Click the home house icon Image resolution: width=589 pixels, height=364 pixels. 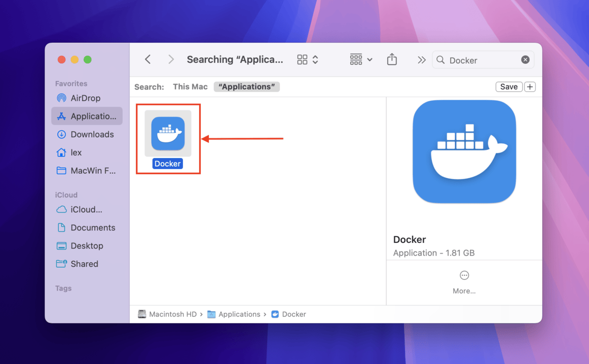pos(61,152)
